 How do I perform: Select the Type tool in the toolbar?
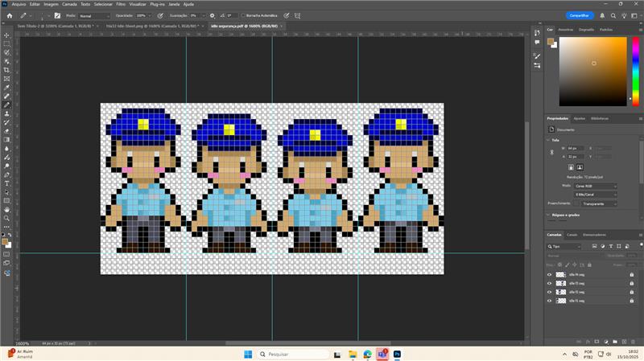pyautogui.click(x=7, y=183)
